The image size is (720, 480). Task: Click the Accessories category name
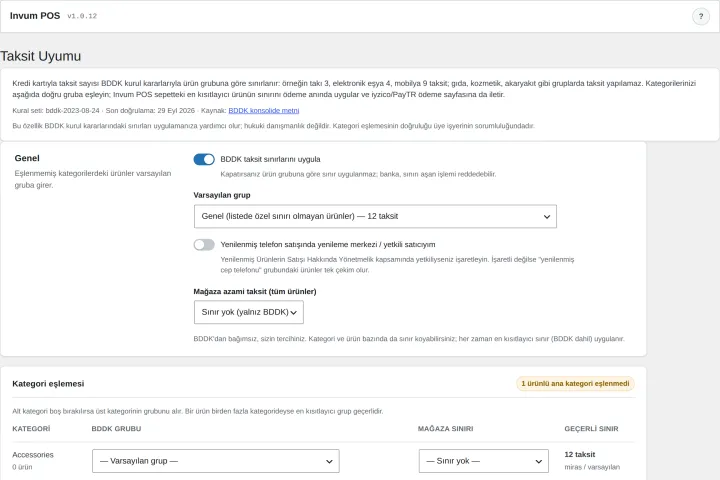[x=33, y=455]
